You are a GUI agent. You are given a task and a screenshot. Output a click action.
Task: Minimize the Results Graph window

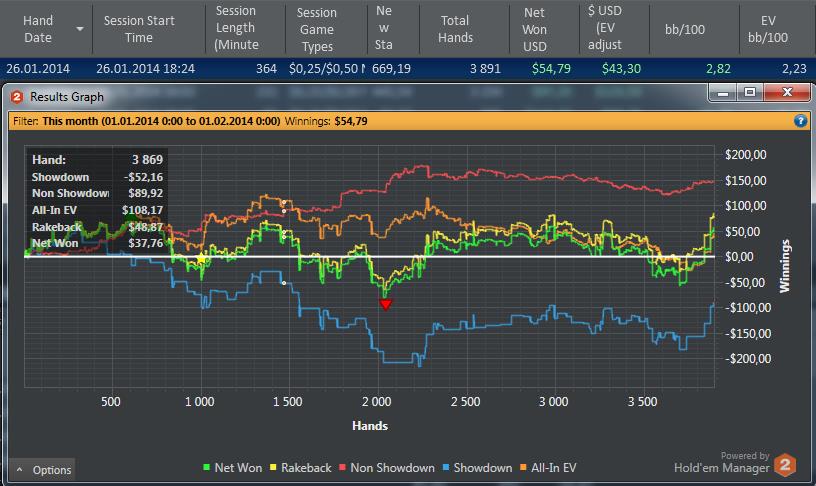[723, 93]
